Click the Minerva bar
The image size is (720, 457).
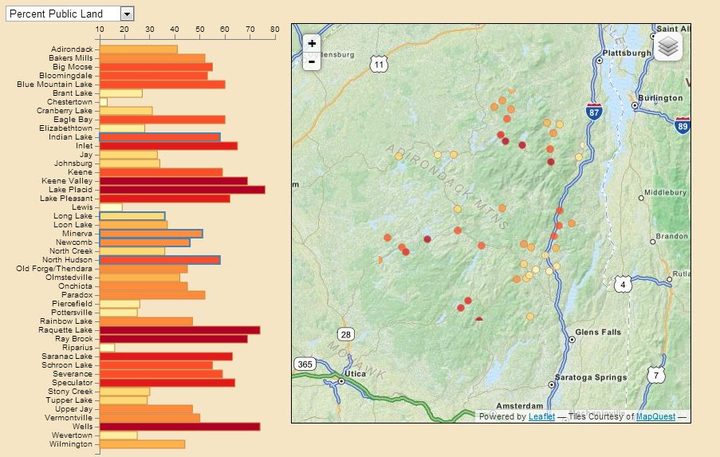click(151, 234)
